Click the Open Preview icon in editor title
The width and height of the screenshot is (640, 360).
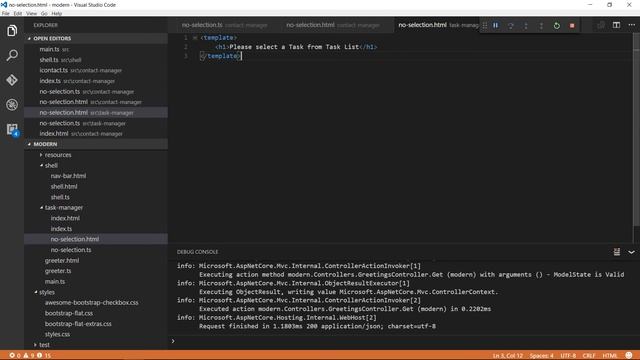coord(601,25)
